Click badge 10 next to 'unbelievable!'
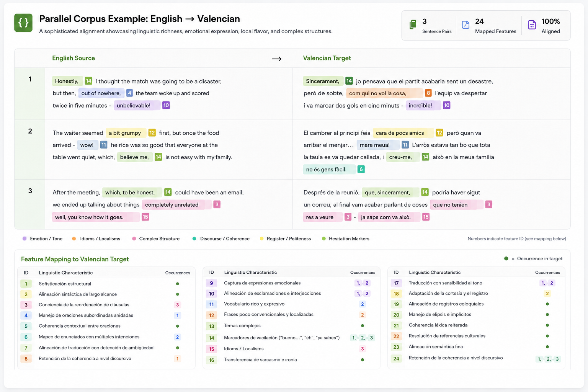Image resolution: width=588 pixels, height=392 pixels. tap(166, 105)
